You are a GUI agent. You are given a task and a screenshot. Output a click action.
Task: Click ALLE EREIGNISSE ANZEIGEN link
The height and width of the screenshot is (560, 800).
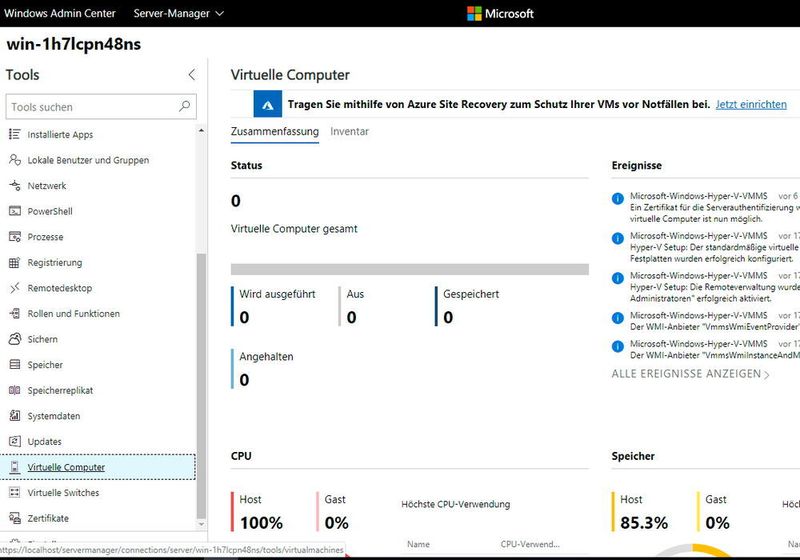click(686, 374)
